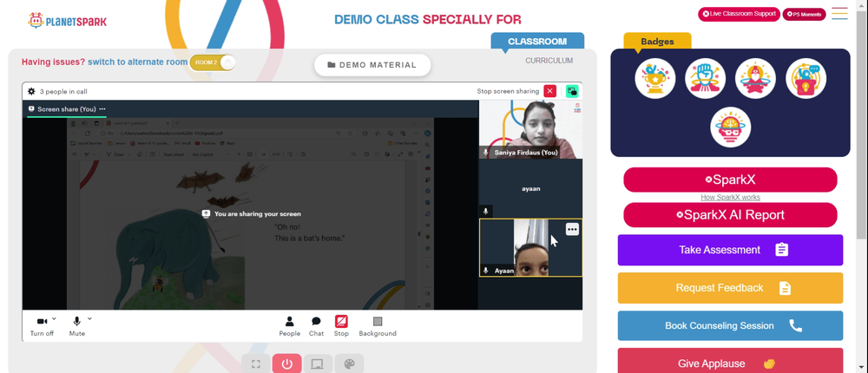The width and height of the screenshot is (868, 373).
Task: Open How SparkX works link
Action: click(x=730, y=197)
